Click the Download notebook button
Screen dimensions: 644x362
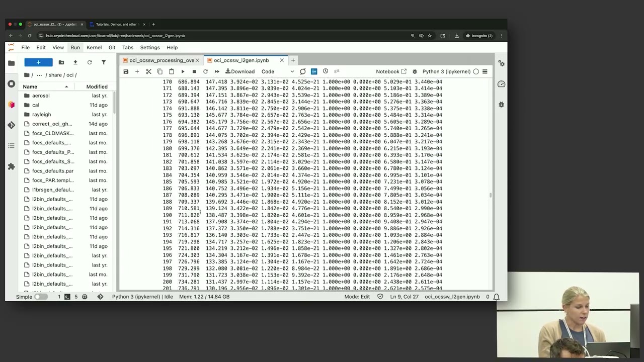[240, 71]
